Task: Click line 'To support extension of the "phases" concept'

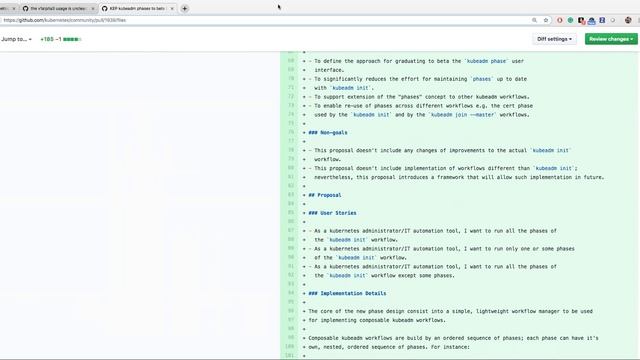Action: pos(419,97)
